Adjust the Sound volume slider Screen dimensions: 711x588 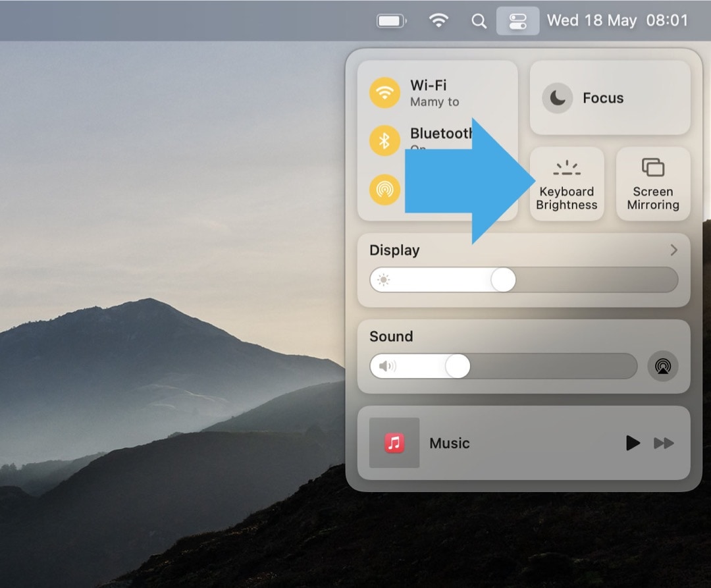pyautogui.click(x=458, y=367)
